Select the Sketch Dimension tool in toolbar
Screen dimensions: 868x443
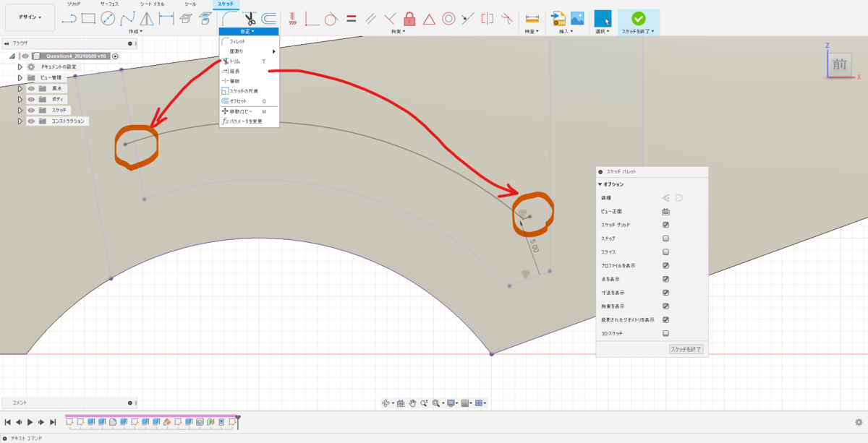[166, 19]
